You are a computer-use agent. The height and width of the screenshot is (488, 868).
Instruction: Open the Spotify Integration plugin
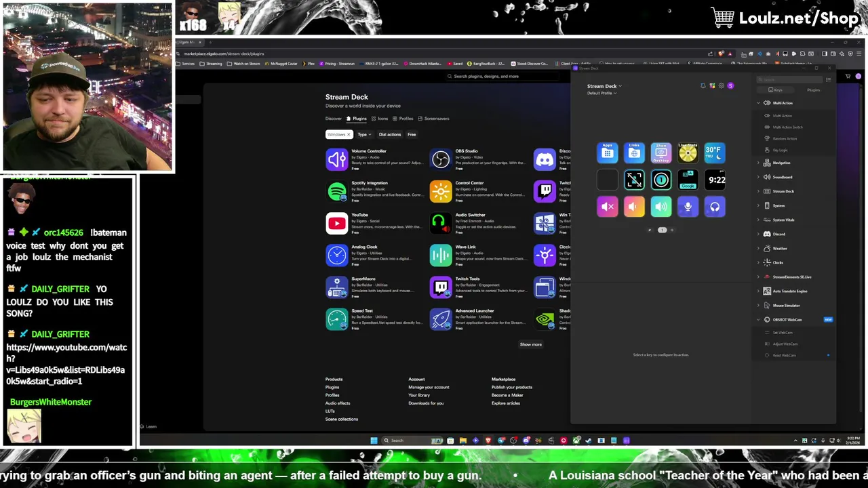[x=374, y=191]
